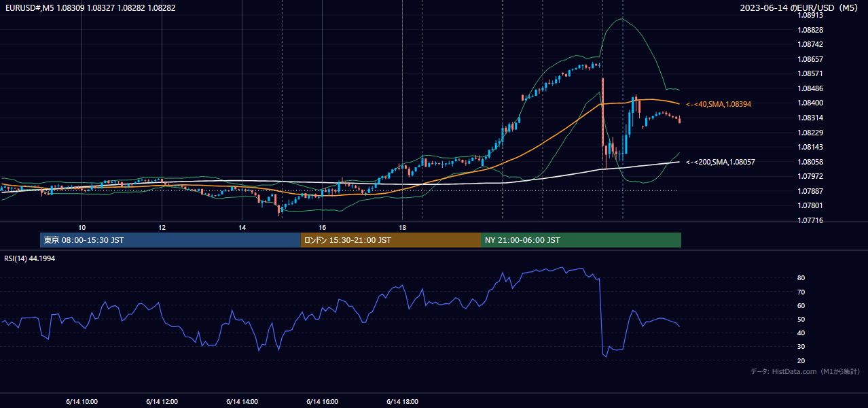
Task: Click RSI axis level 40
Action: [801, 333]
